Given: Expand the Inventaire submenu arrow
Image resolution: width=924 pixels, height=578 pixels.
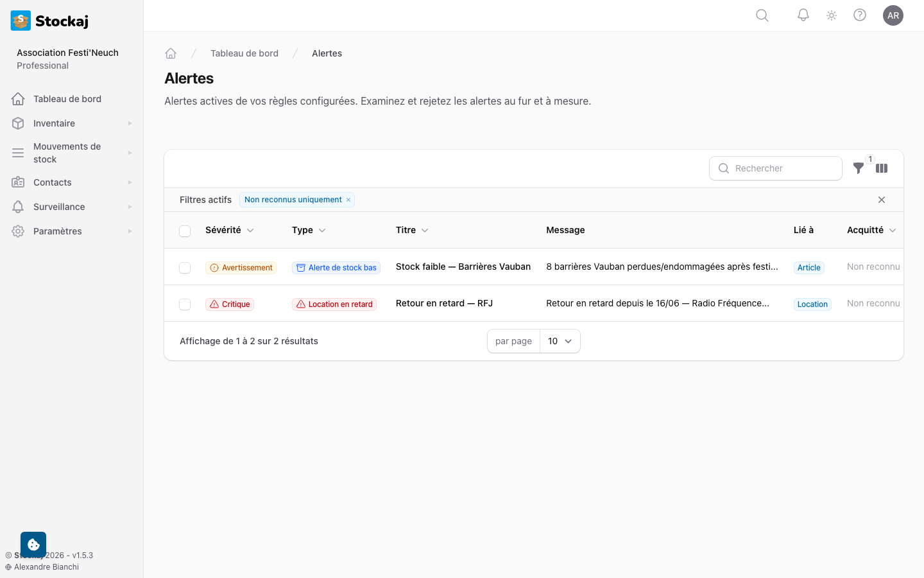Looking at the screenshot, I should (130, 123).
